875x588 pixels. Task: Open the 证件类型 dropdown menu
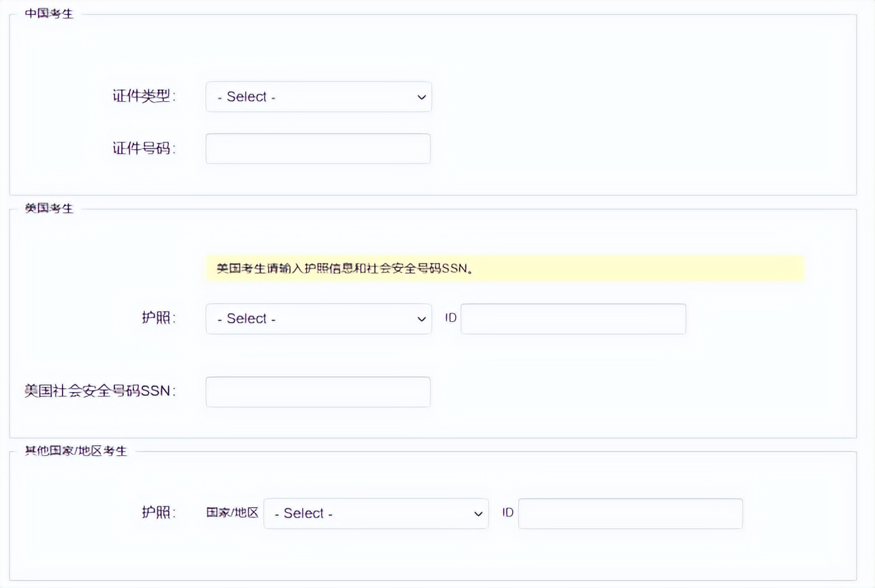(318, 97)
